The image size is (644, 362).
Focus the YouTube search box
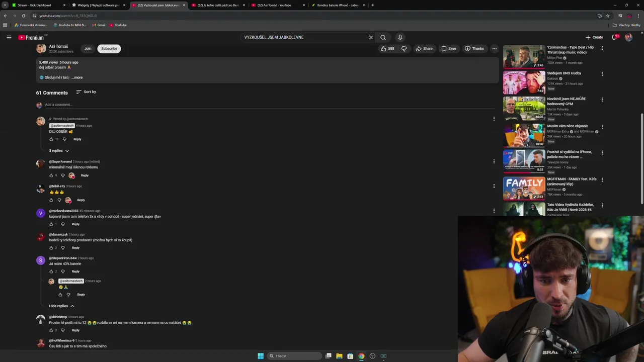304,37
